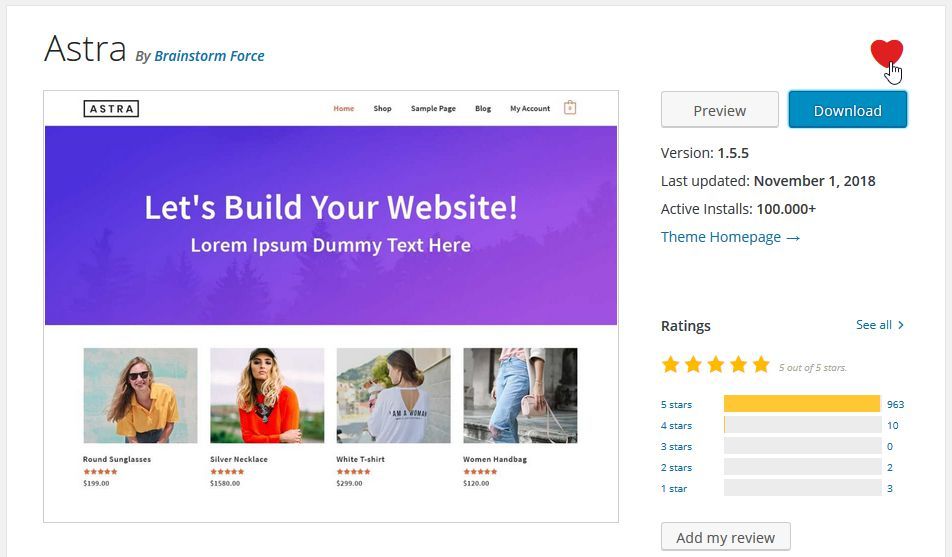This screenshot has height=557, width=952.
Task: Click Add my review button
Action: tap(725, 537)
